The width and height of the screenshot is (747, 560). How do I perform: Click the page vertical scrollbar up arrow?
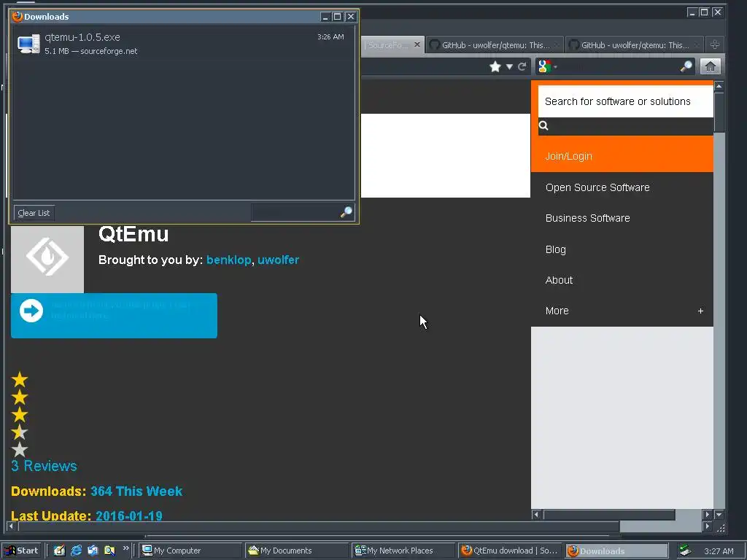click(x=719, y=86)
